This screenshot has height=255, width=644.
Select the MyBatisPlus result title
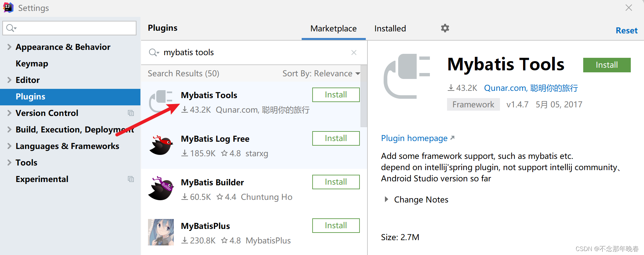pyautogui.click(x=205, y=226)
